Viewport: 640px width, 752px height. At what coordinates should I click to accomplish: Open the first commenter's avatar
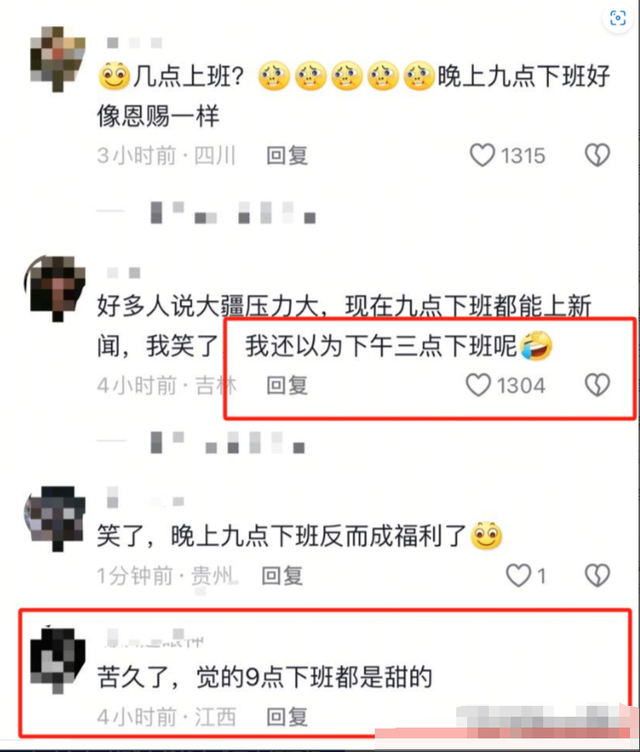click(58, 59)
